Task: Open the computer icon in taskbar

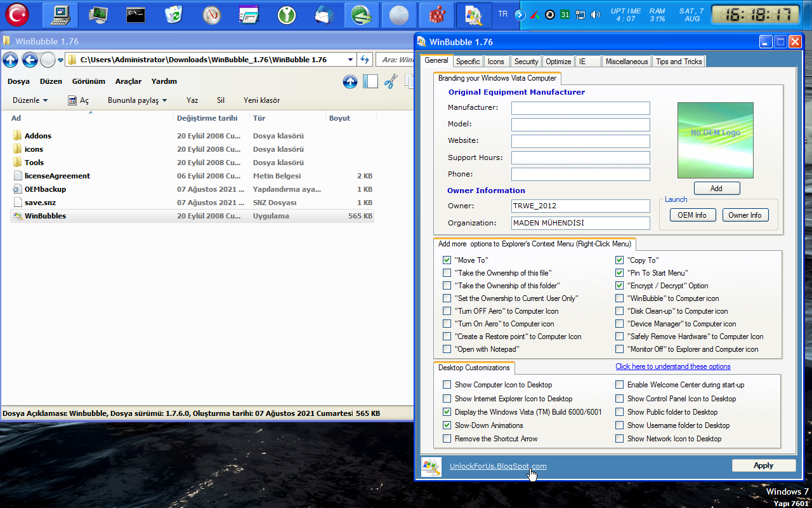Action: tap(60, 15)
